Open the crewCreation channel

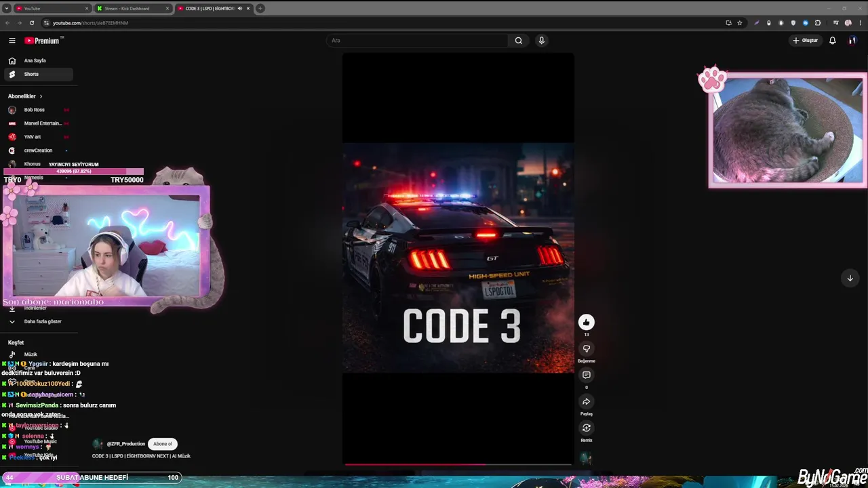38,150
